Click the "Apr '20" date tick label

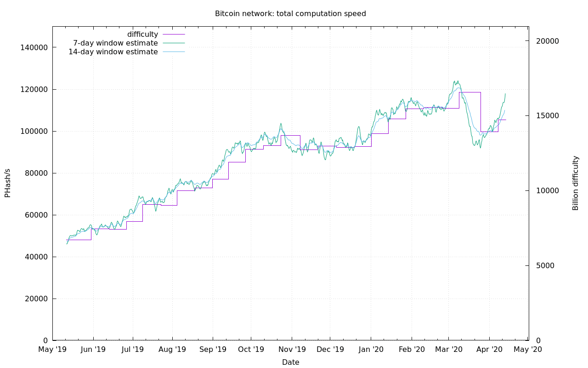point(490,350)
